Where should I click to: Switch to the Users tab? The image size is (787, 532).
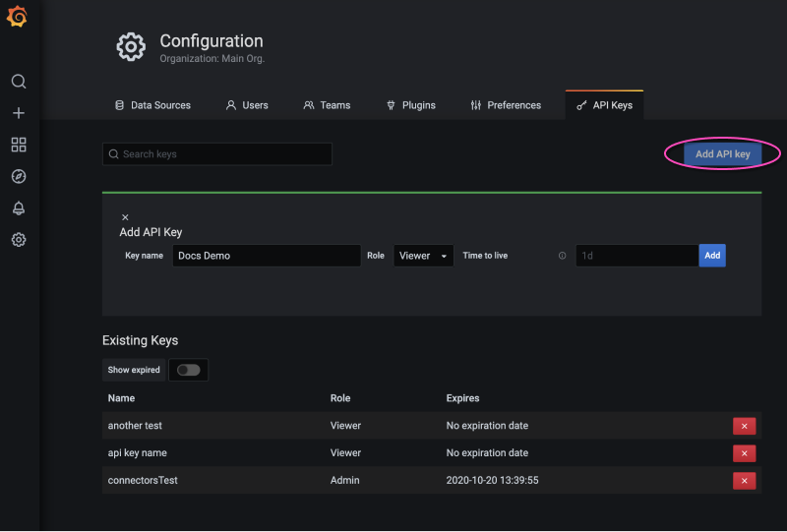(x=247, y=105)
